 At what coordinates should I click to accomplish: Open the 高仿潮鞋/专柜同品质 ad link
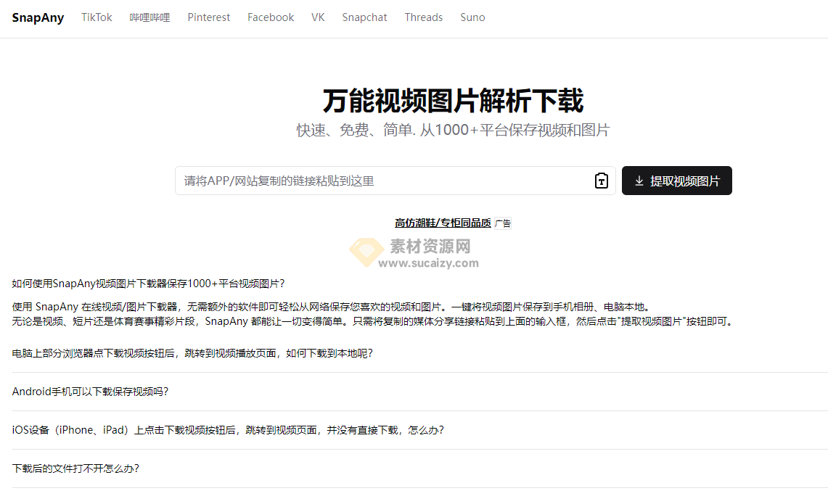pos(445,223)
